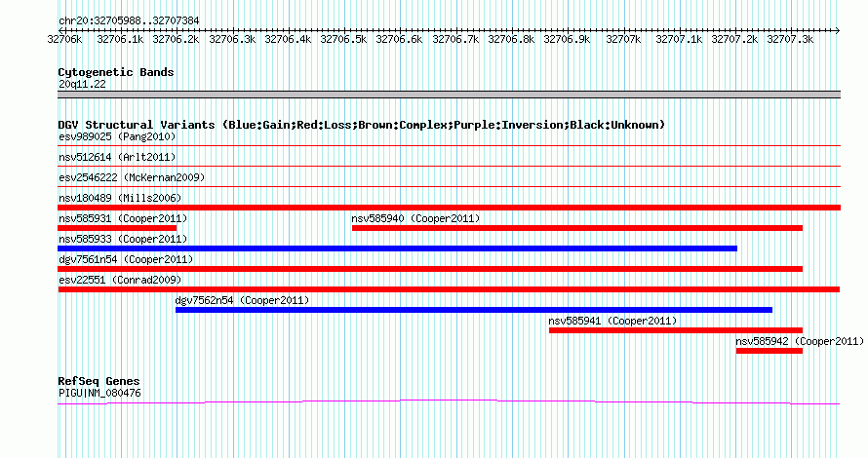Select the nsv585933 (Cooper2011) label
Viewport: 868px width, 458px height.
click(x=123, y=239)
